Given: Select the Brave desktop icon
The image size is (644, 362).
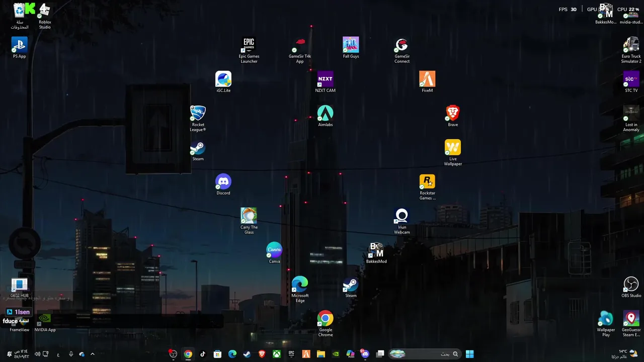Looking at the screenshot, I should pos(452,116).
